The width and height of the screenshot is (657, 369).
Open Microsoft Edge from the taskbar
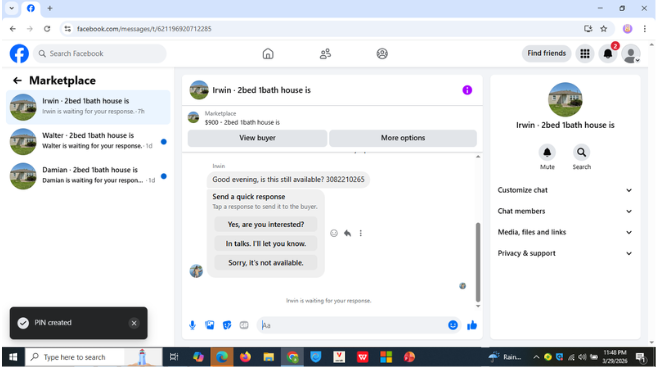(222, 357)
